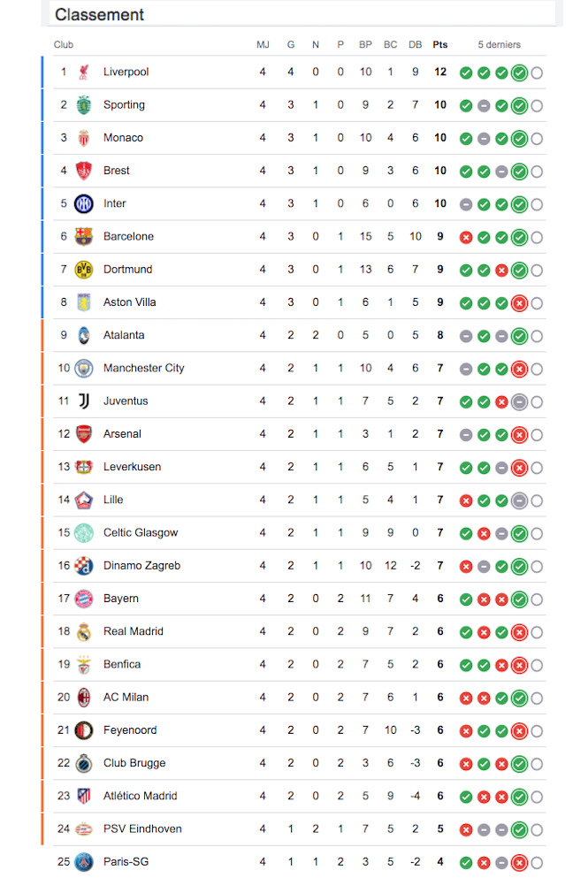Screen dimensions: 588x878
Task: Click the Sporting club crest icon
Action: click(x=83, y=104)
